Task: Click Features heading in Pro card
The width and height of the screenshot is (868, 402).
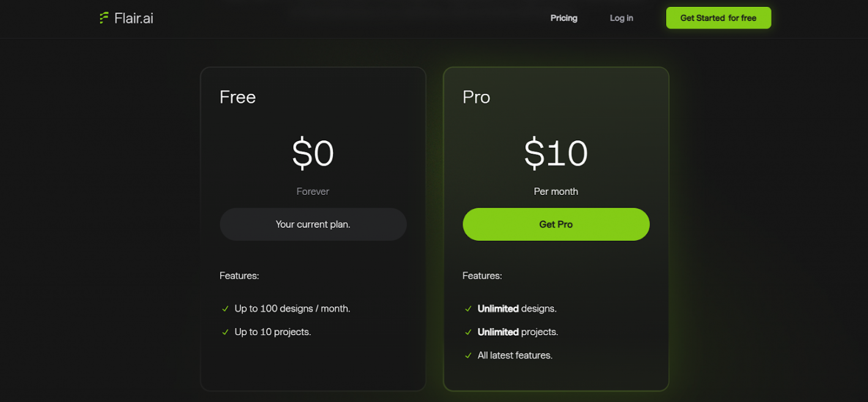Action: pos(482,276)
